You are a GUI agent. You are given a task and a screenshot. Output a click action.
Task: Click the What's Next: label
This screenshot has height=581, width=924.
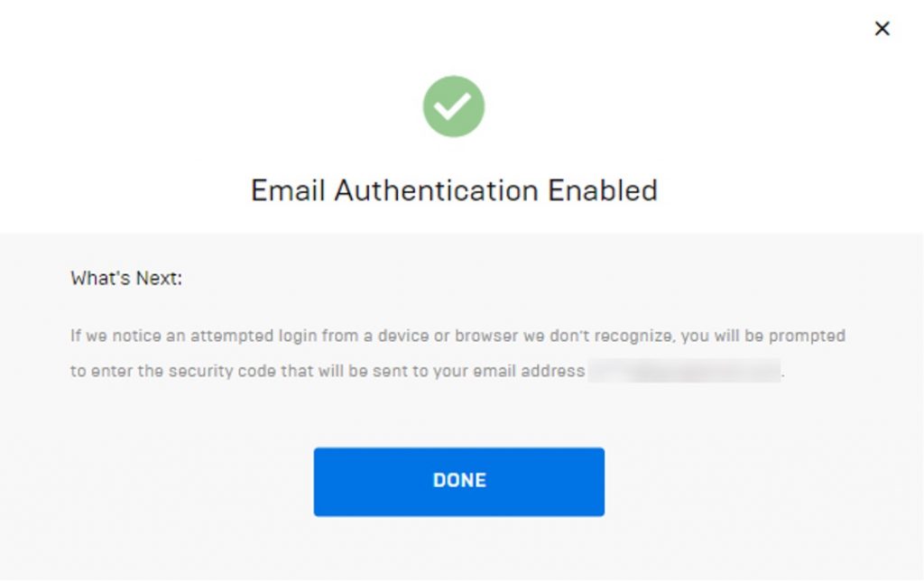pyautogui.click(x=126, y=279)
